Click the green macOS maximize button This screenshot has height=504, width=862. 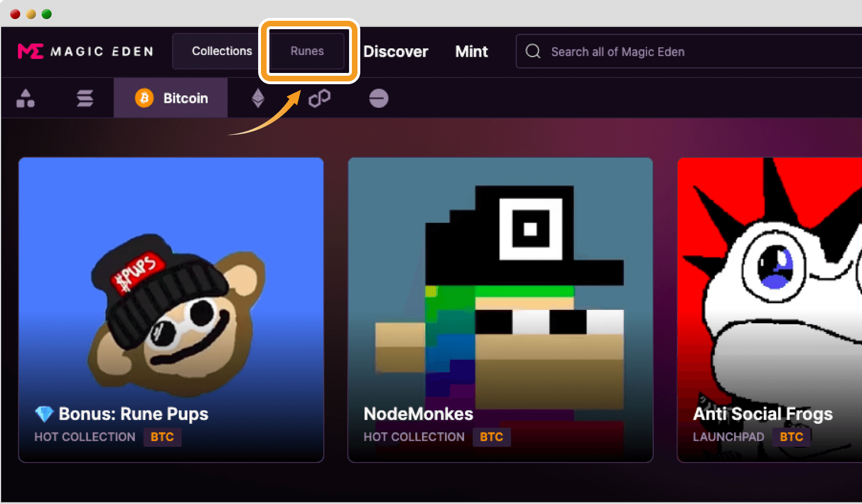pyautogui.click(x=47, y=14)
